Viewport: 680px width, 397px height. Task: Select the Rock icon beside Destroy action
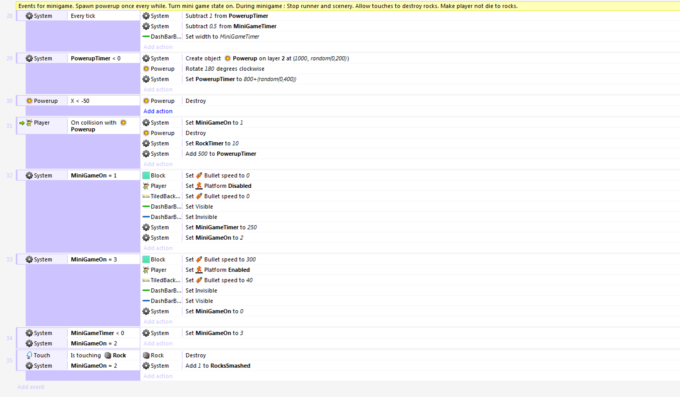coord(146,355)
